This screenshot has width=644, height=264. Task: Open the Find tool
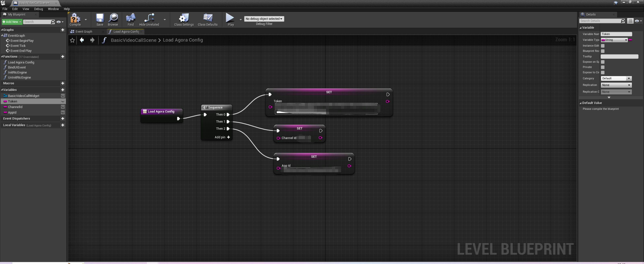pyautogui.click(x=130, y=20)
